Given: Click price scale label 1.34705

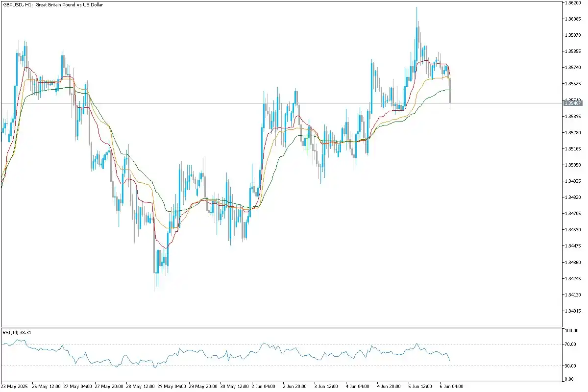Looking at the screenshot, I should pyautogui.click(x=573, y=214).
